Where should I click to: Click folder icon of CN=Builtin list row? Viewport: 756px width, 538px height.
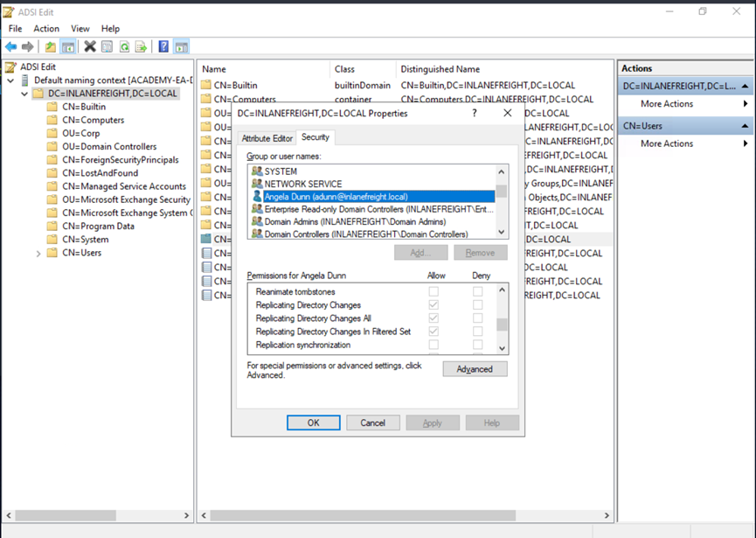(x=206, y=85)
